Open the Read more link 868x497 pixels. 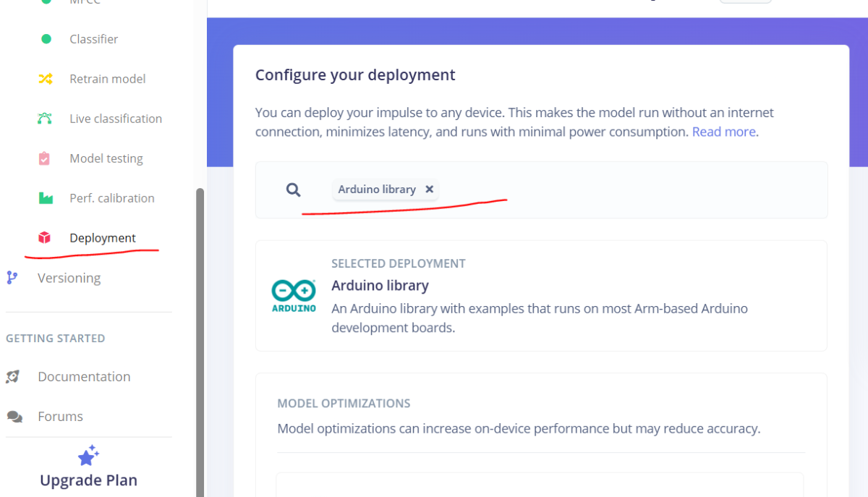[723, 132]
